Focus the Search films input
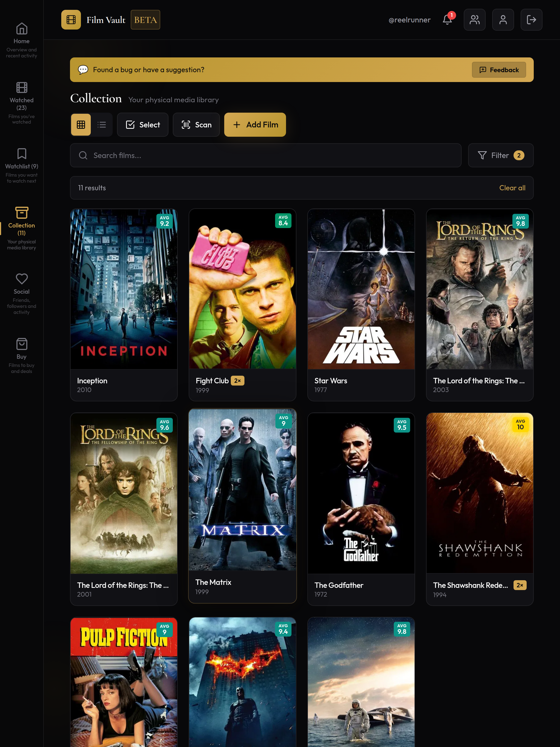Screen dimensions: 560x747 pyautogui.click(x=266, y=155)
